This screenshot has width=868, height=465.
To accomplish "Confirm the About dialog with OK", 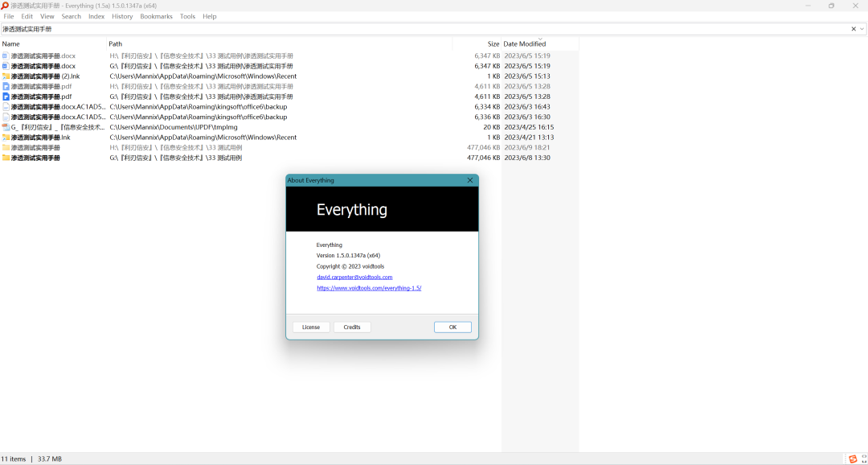I will (452, 327).
